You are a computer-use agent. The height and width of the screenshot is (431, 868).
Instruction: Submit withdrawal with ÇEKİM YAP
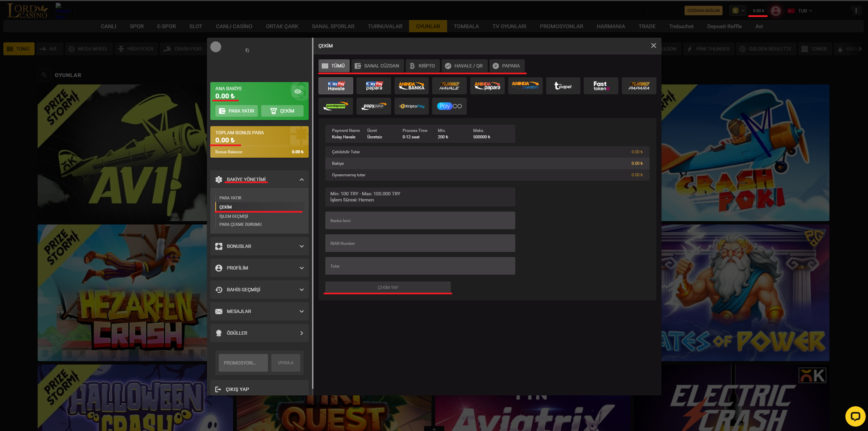coord(388,288)
